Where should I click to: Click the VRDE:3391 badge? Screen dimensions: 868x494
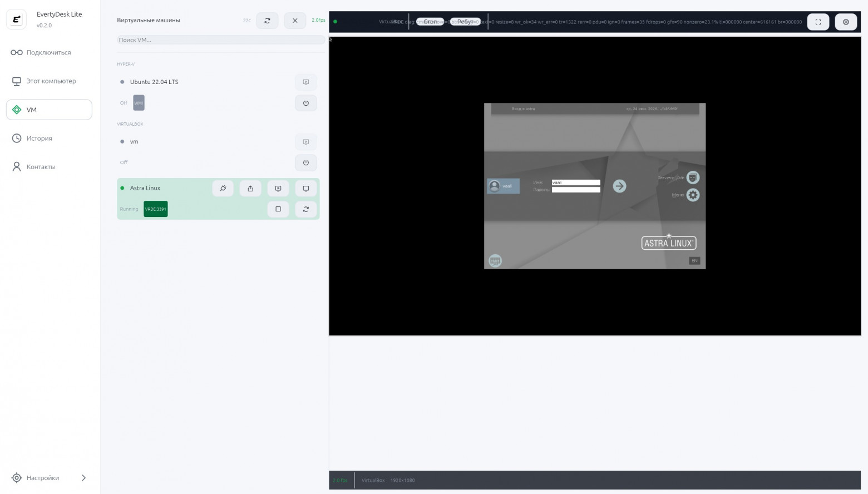[156, 209]
